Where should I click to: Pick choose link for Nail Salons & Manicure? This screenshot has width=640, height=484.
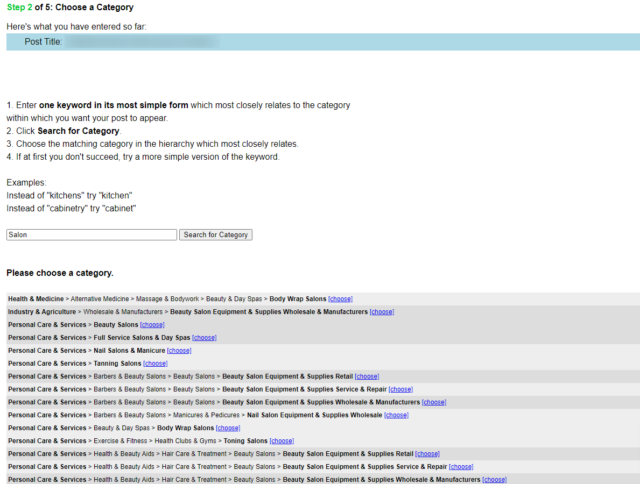[179, 351]
